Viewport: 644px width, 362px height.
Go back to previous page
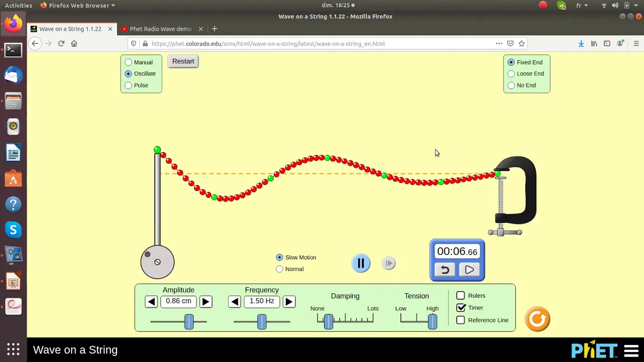tap(35, 44)
